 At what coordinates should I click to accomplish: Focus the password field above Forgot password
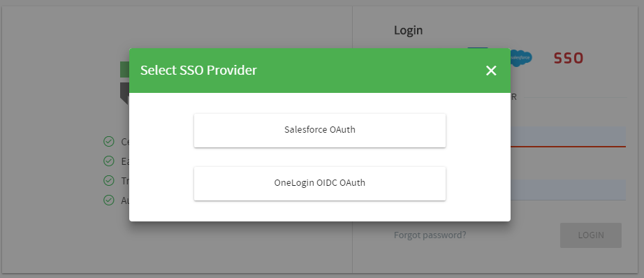[568, 190]
